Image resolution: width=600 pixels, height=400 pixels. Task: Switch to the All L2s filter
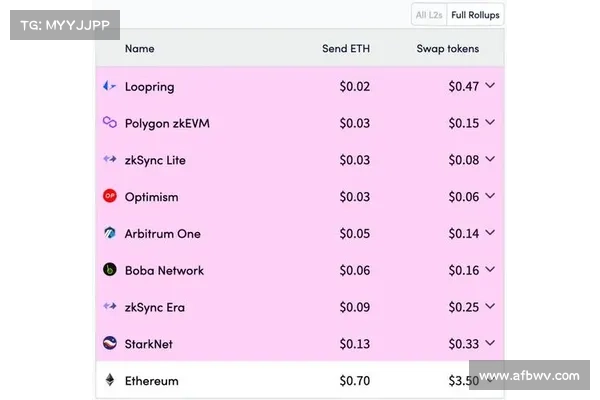(429, 15)
